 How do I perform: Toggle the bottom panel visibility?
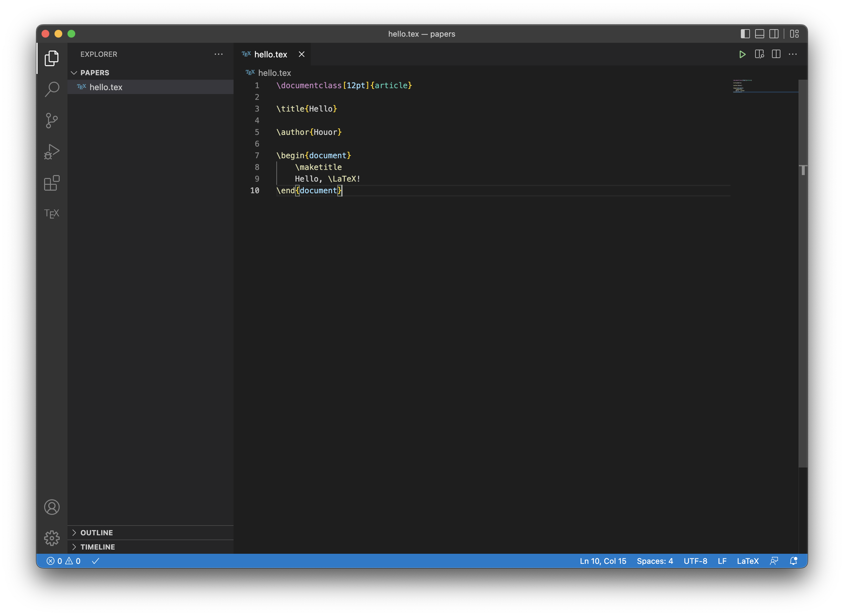click(x=760, y=34)
